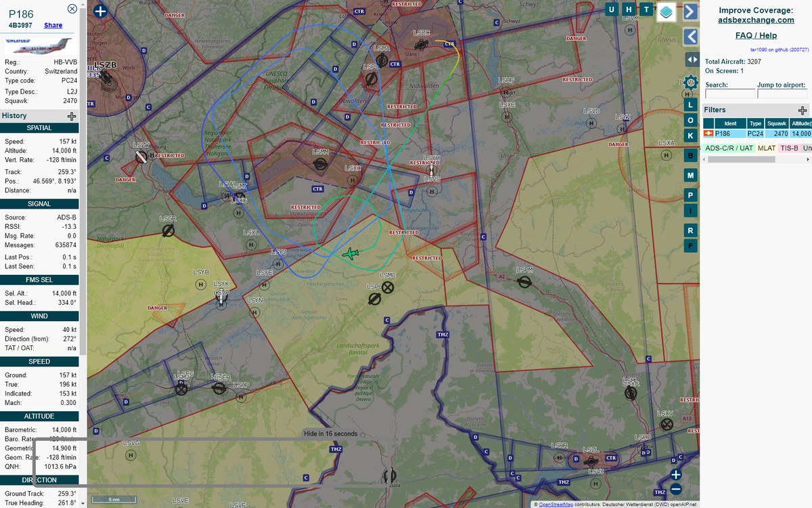Click the I isolate map button
The height and width of the screenshot is (508, 812).
(x=690, y=211)
